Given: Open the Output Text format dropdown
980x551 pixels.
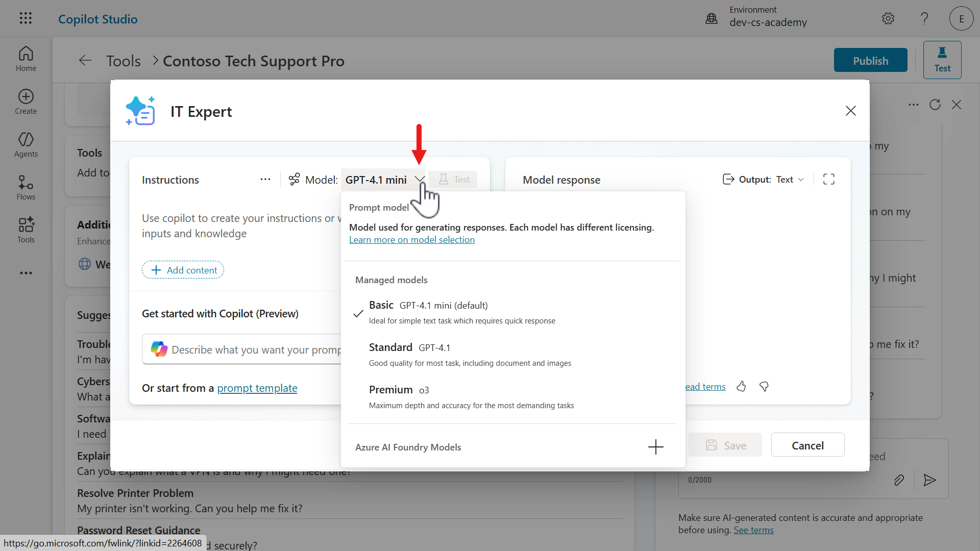Looking at the screenshot, I should 789,180.
